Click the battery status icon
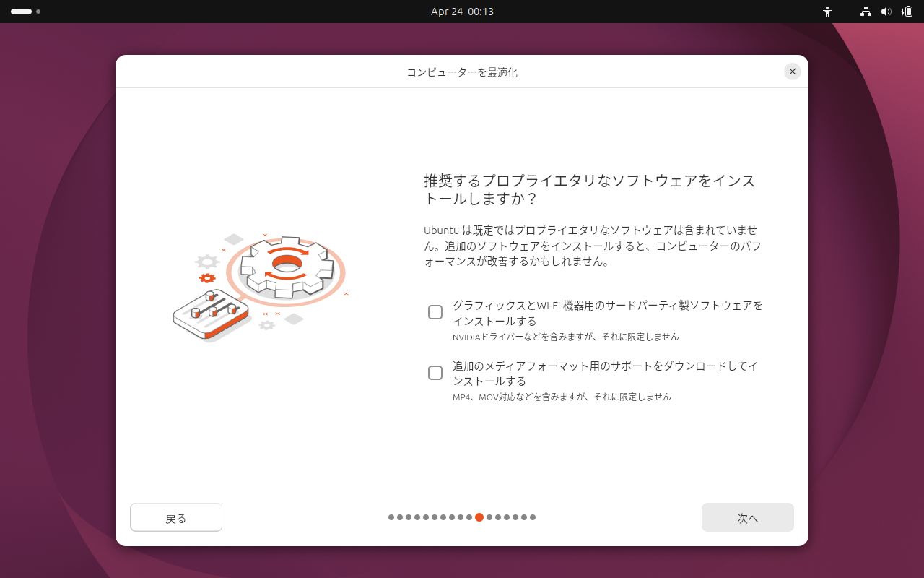Screen dimensions: 924x578 907,12
